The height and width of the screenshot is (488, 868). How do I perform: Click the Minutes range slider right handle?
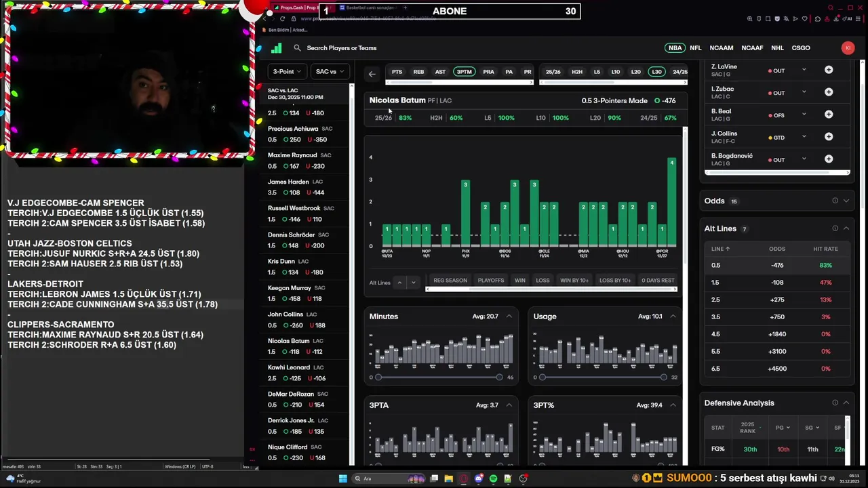(x=499, y=377)
